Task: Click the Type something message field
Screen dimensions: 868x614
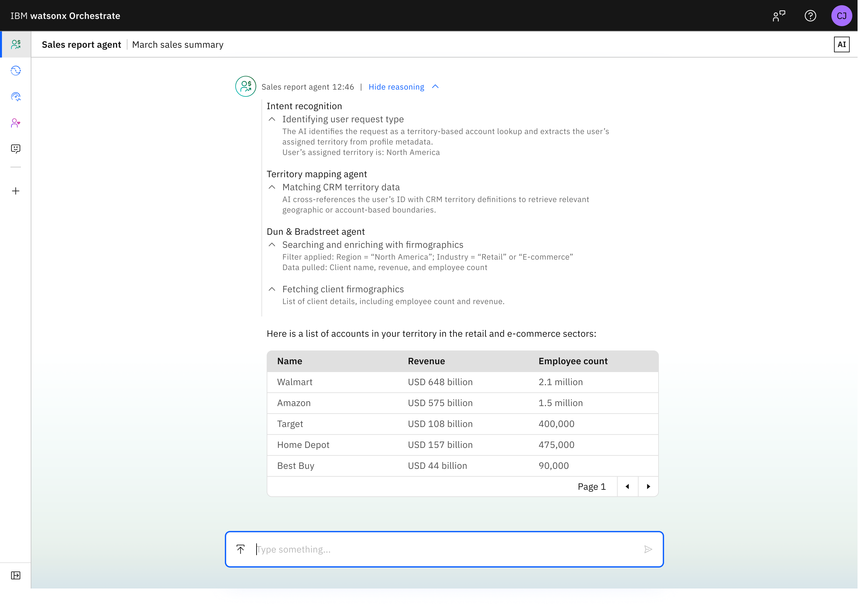Action: [x=446, y=549]
